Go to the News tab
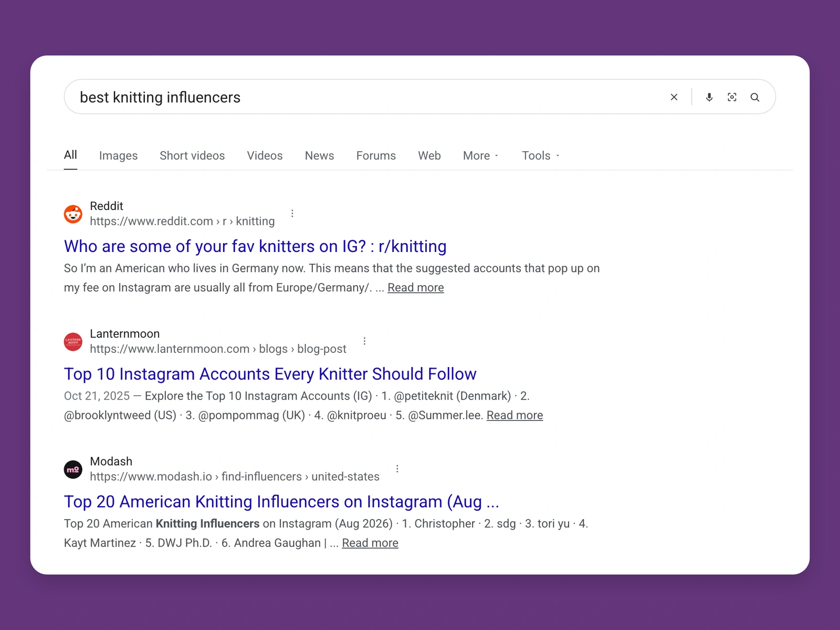This screenshot has width=840, height=630. pos(319,155)
